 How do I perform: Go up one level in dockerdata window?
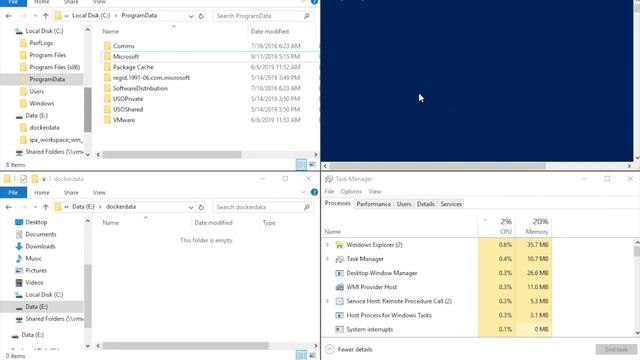(x=46, y=207)
